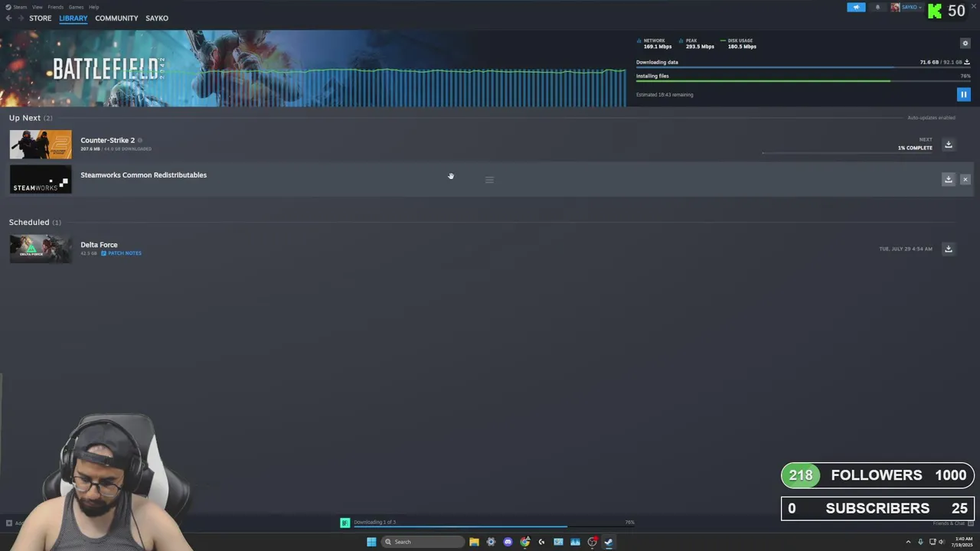The height and width of the screenshot is (551, 980).
Task: Open Delta Force patch notes
Action: [121, 253]
